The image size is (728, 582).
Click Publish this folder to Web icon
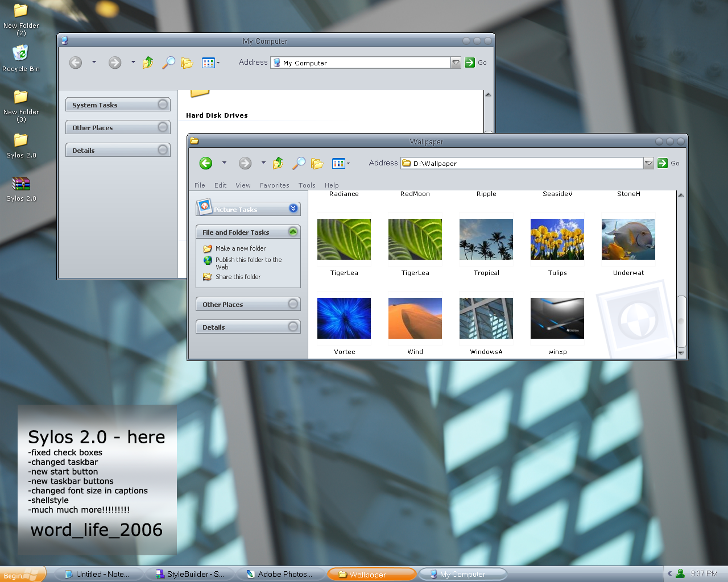pyautogui.click(x=208, y=260)
